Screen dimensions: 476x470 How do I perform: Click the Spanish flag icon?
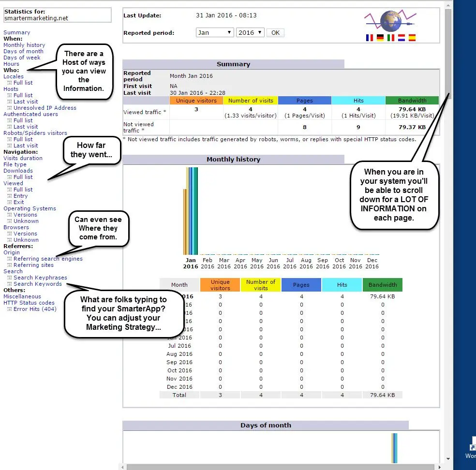coord(412,38)
